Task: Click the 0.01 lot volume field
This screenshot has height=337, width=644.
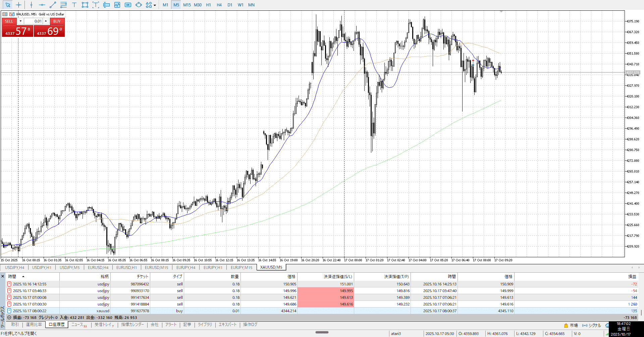Action: coord(34,21)
